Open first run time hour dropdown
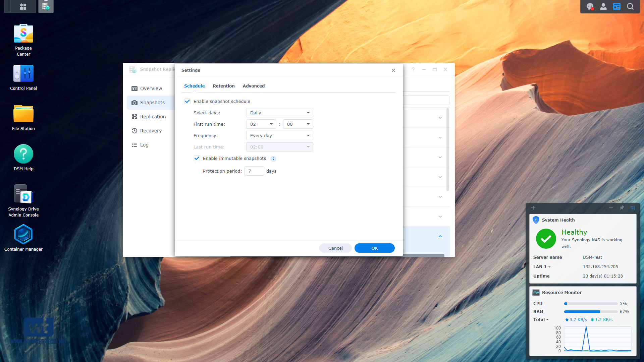 (x=261, y=124)
